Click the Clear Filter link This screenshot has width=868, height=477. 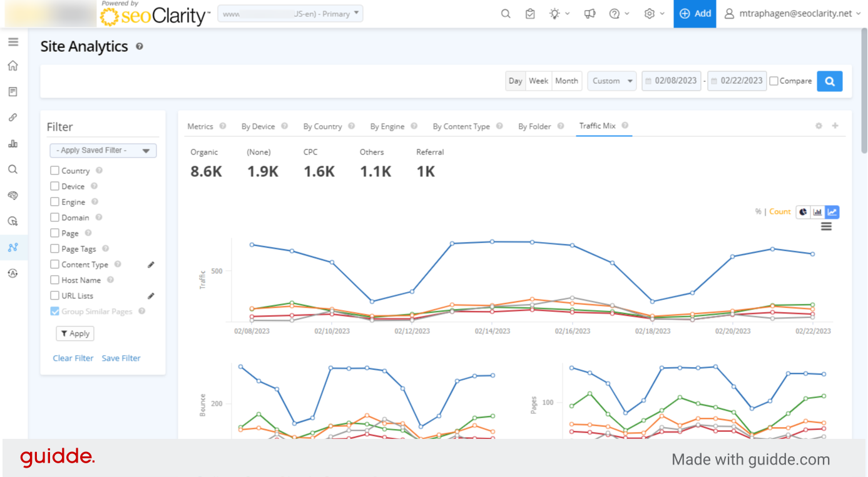73,358
